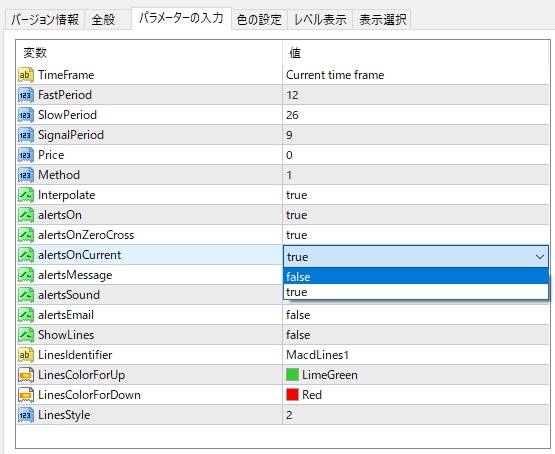Select the TimeFrame variable name
This screenshot has height=454, width=555.
tap(66, 75)
